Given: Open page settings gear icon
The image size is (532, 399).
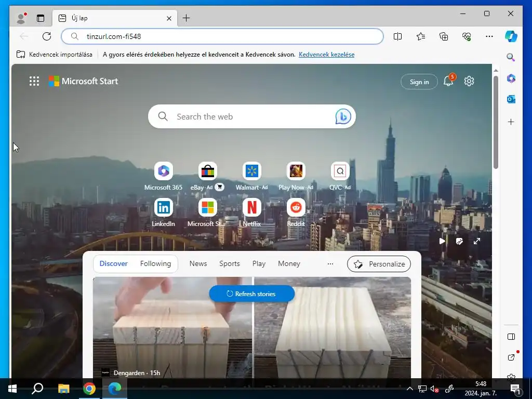Looking at the screenshot, I should [469, 81].
